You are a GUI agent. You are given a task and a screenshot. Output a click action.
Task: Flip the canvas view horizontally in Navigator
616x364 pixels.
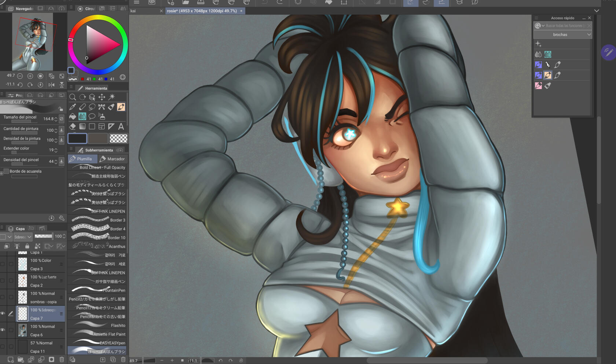tap(51, 85)
